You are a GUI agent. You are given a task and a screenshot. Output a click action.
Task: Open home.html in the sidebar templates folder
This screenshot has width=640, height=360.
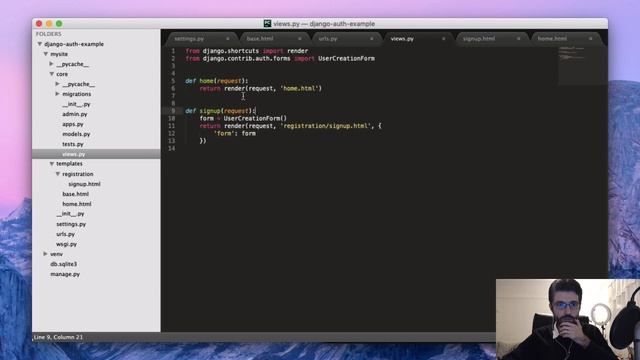coord(77,204)
